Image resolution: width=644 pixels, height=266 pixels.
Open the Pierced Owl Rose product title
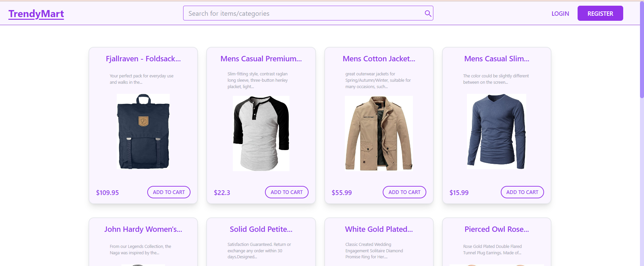[x=496, y=229]
